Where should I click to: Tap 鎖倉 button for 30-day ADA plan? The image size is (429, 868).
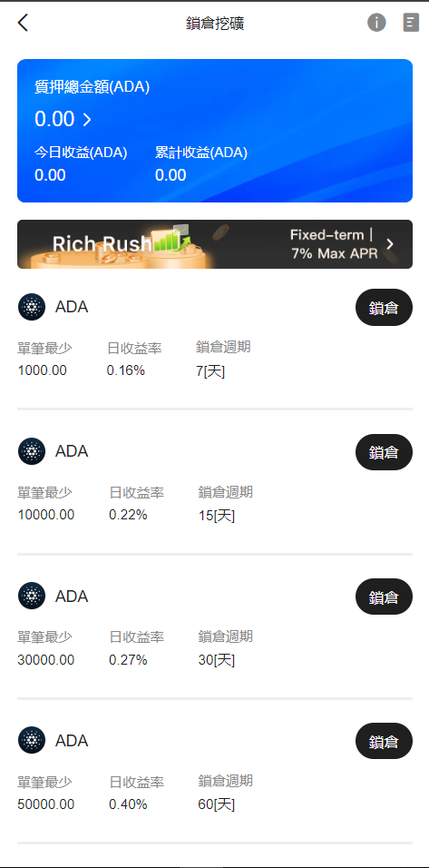click(384, 597)
